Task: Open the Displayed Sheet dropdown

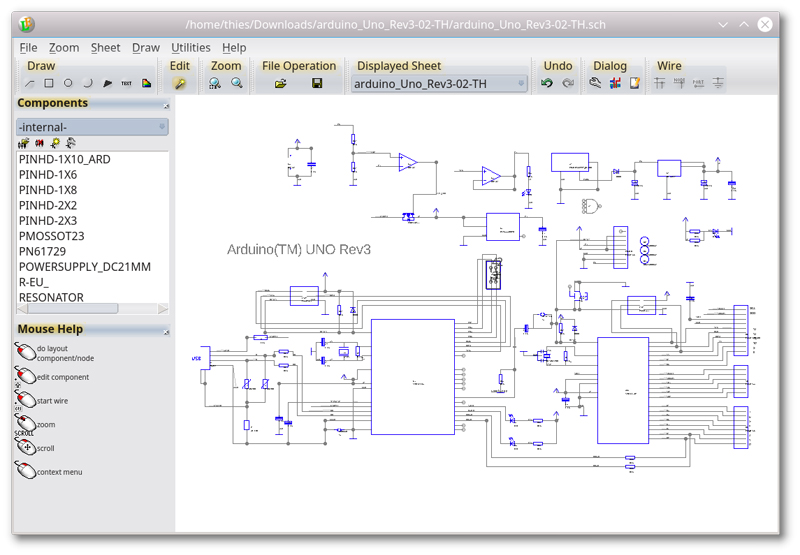Action: pos(439,84)
